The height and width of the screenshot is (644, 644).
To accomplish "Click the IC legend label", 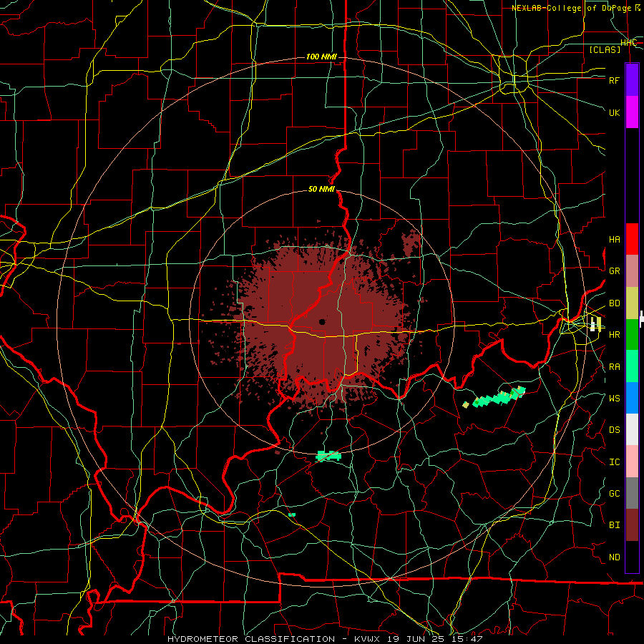I will point(615,462).
